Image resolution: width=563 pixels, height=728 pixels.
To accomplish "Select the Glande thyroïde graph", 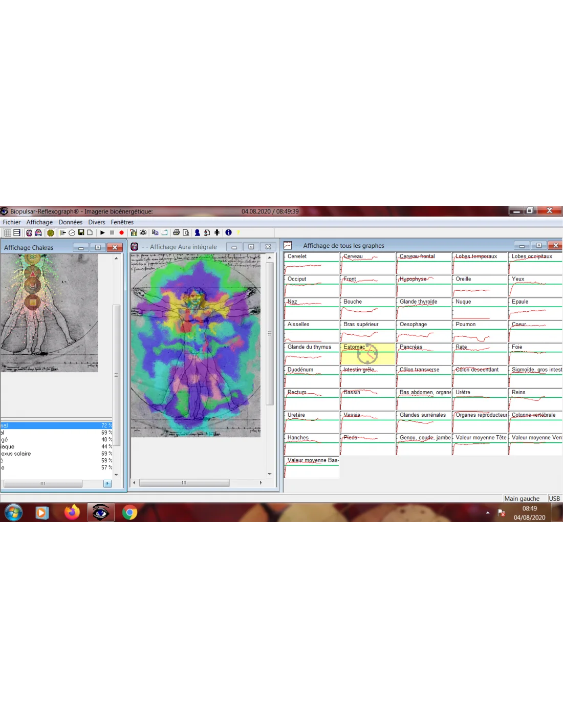I will click(424, 309).
